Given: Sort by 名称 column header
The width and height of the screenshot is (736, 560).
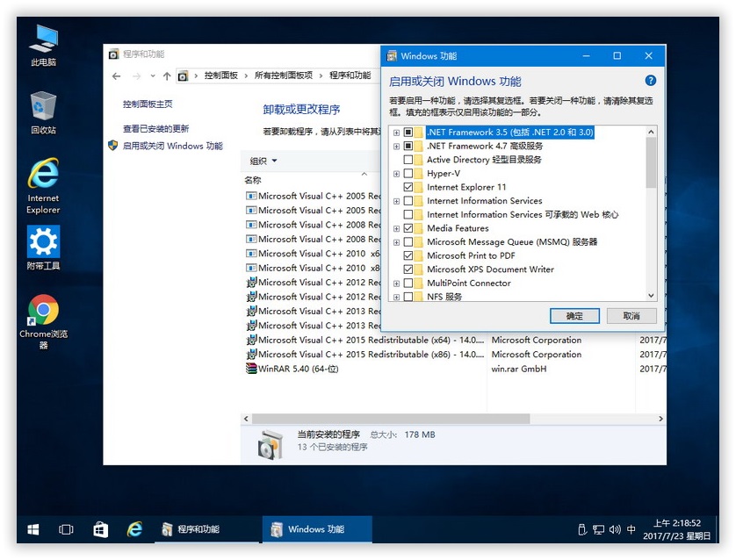Looking at the screenshot, I should [253, 180].
